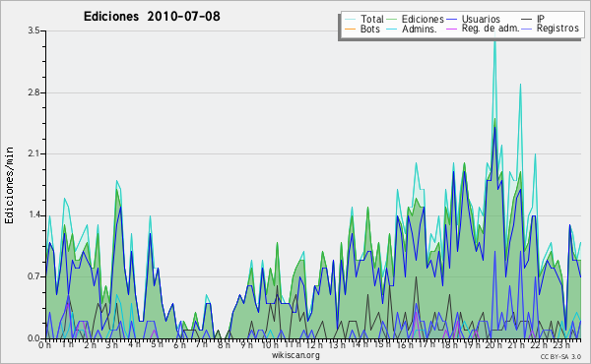This screenshot has width=591, height=364.
Task: Click the '0 h' x-axis label
Action: tap(44, 345)
